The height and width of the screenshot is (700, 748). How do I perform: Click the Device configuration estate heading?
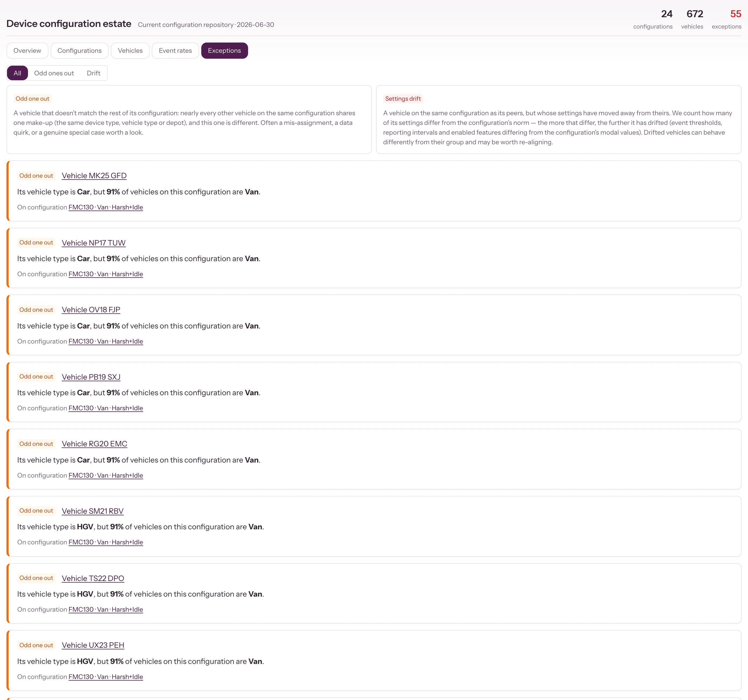pyautogui.click(x=69, y=24)
